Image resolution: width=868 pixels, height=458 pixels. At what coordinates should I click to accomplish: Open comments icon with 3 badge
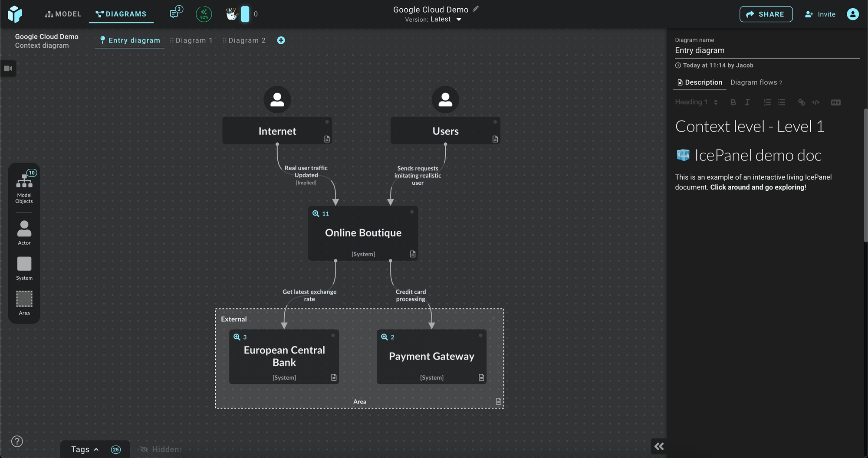(x=176, y=13)
